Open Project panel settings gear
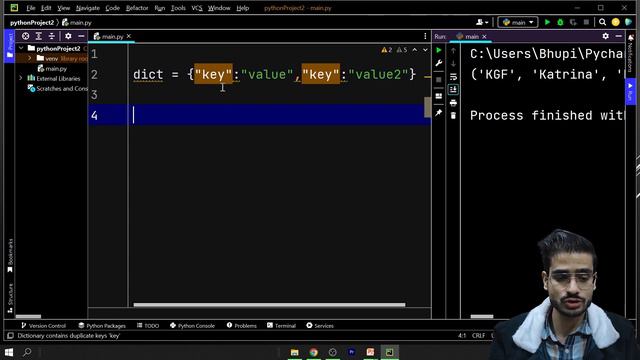The width and height of the screenshot is (640, 360). pos(68,36)
